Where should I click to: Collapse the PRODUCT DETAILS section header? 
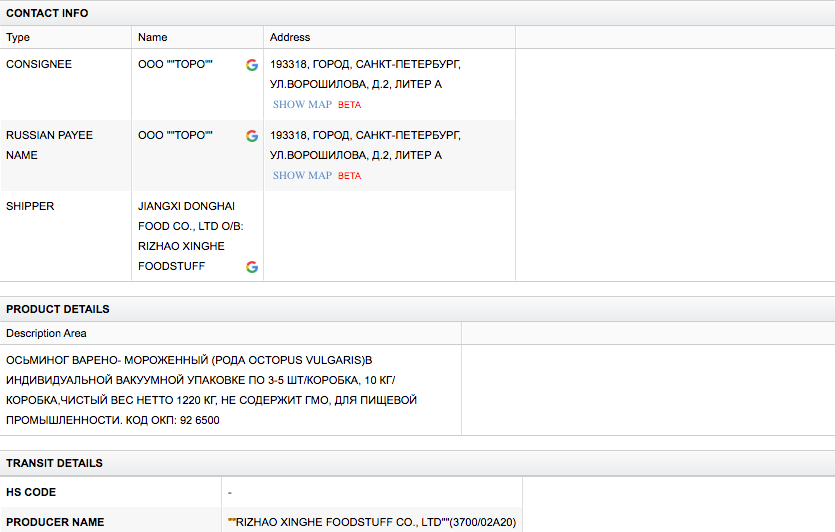pyautogui.click(x=58, y=309)
